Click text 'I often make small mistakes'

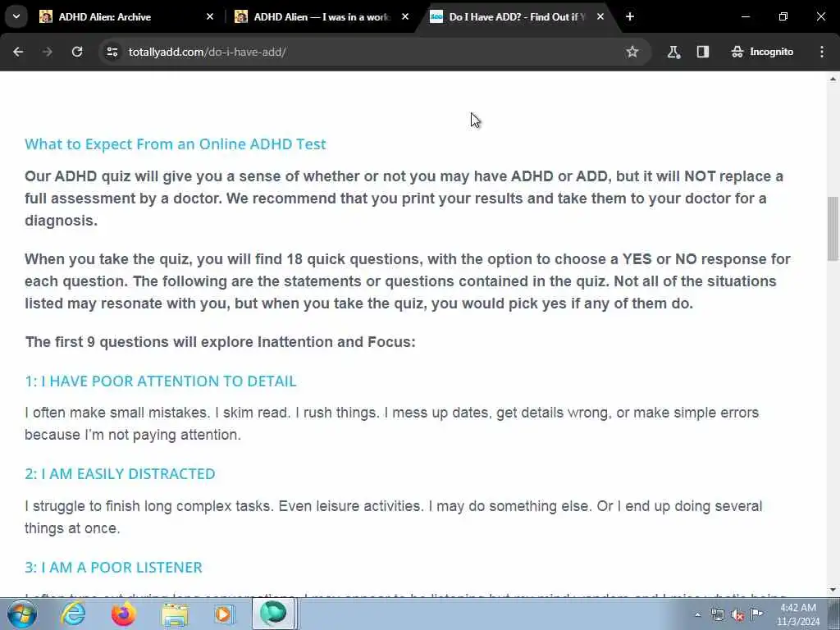coord(116,413)
